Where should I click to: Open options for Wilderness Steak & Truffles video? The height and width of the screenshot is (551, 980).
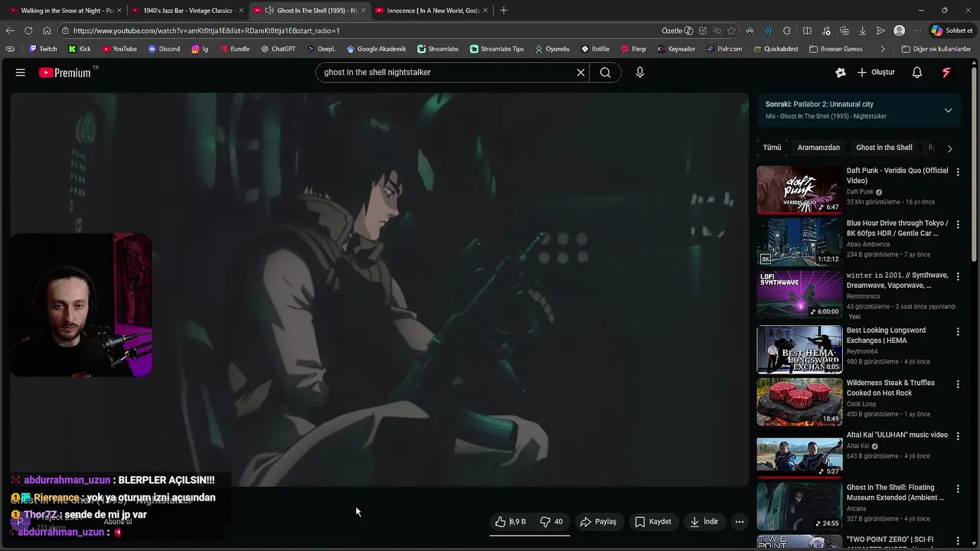tap(958, 383)
